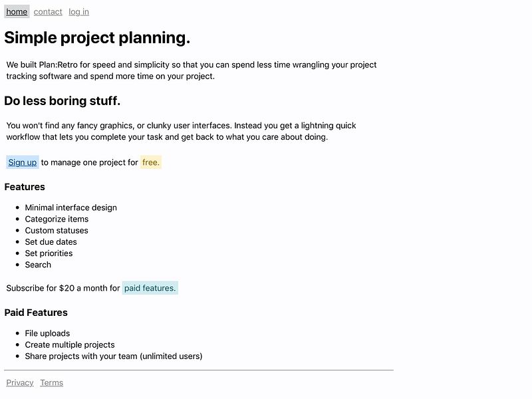Viewport: 532px width, 399px height.
Task: Select the 'Set due dates' list item
Action: point(51,242)
